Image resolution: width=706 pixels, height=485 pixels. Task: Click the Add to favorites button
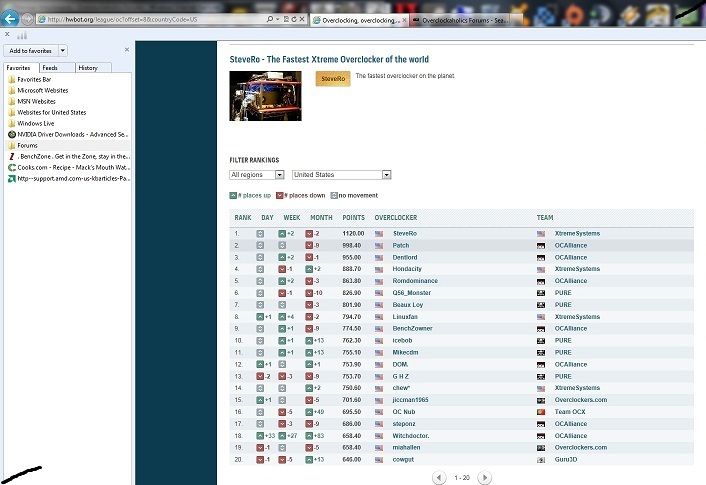30,50
